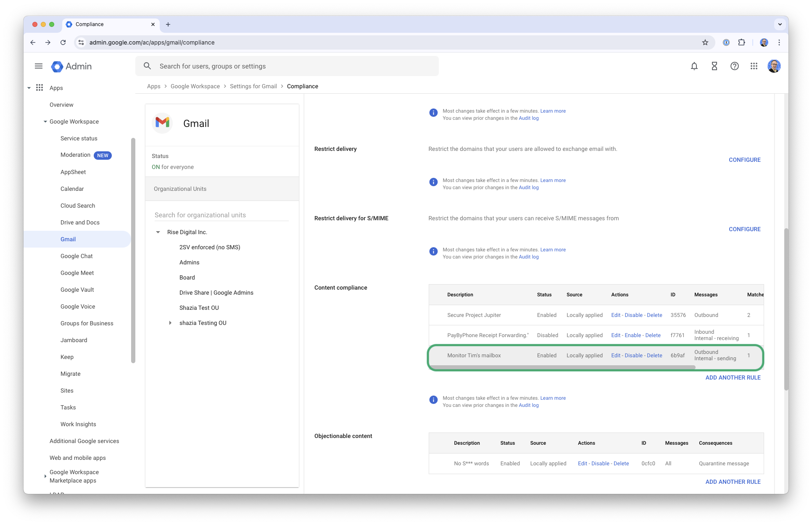Disable the Monitor Tim's mailbox rule

pos(633,355)
